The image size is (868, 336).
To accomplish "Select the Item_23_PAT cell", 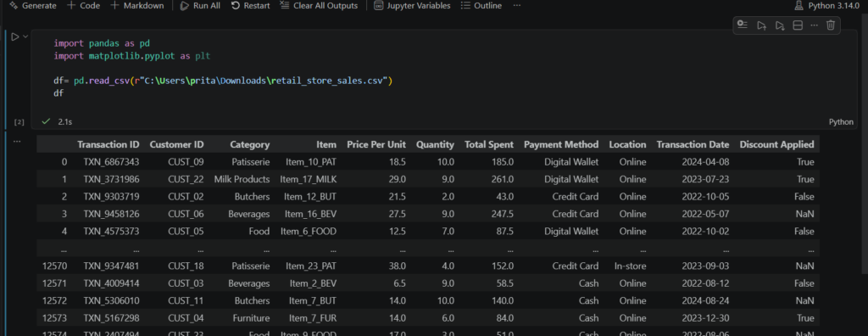I will [310, 266].
